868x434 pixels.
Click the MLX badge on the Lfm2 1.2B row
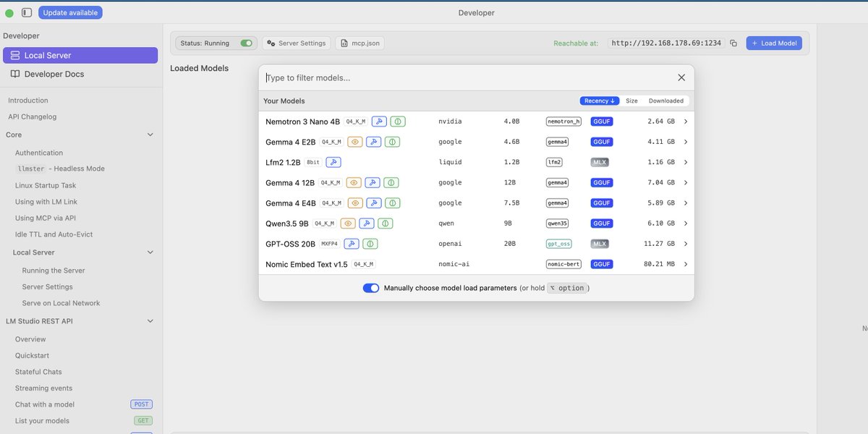point(600,162)
